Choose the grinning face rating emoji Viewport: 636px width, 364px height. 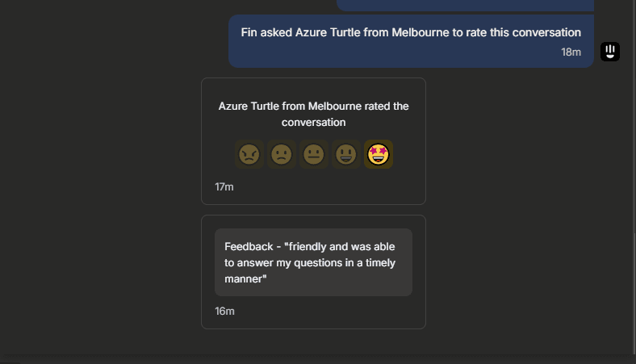coord(346,154)
